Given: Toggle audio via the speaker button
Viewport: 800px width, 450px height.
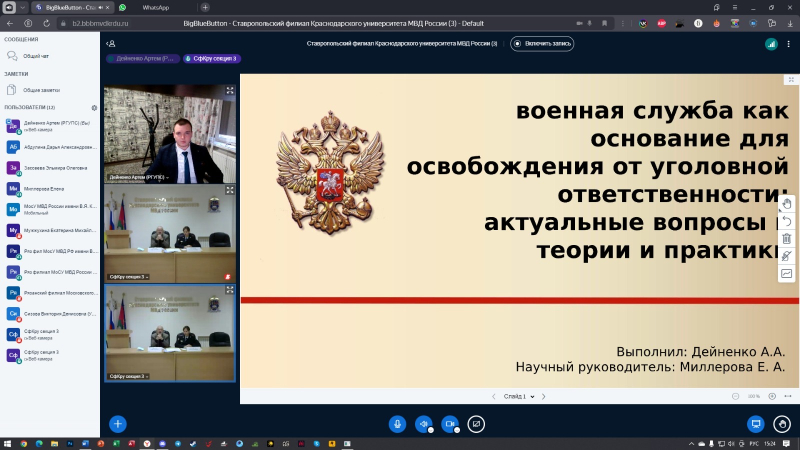Looking at the screenshot, I should pyautogui.click(x=423, y=424).
